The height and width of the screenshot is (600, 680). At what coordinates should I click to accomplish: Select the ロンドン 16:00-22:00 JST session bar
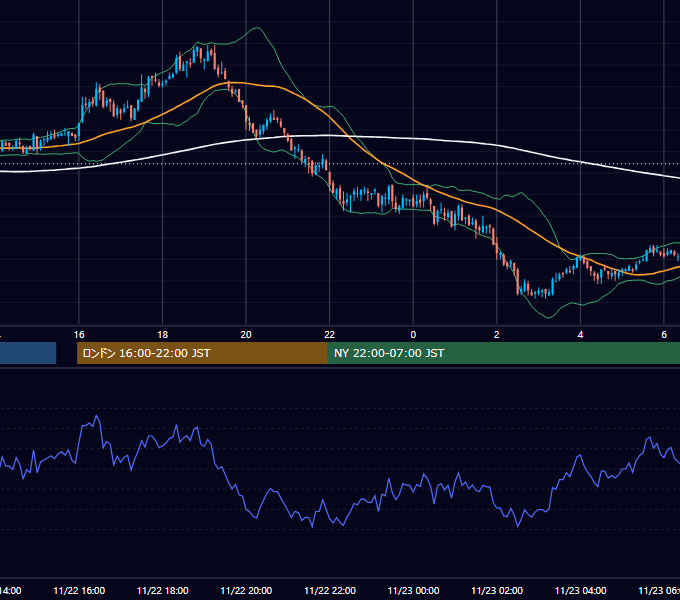tap(202, 353)
